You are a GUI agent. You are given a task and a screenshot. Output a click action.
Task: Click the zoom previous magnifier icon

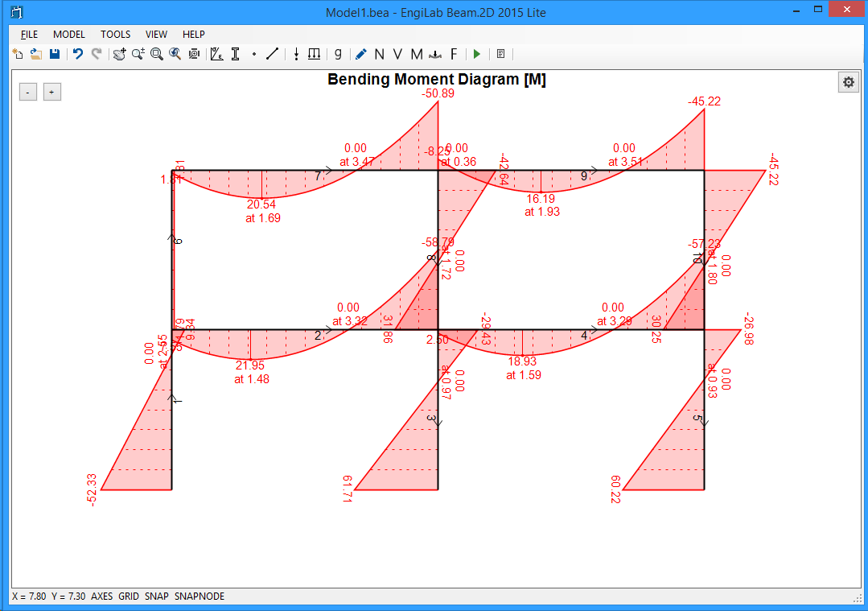coord(175,54)
